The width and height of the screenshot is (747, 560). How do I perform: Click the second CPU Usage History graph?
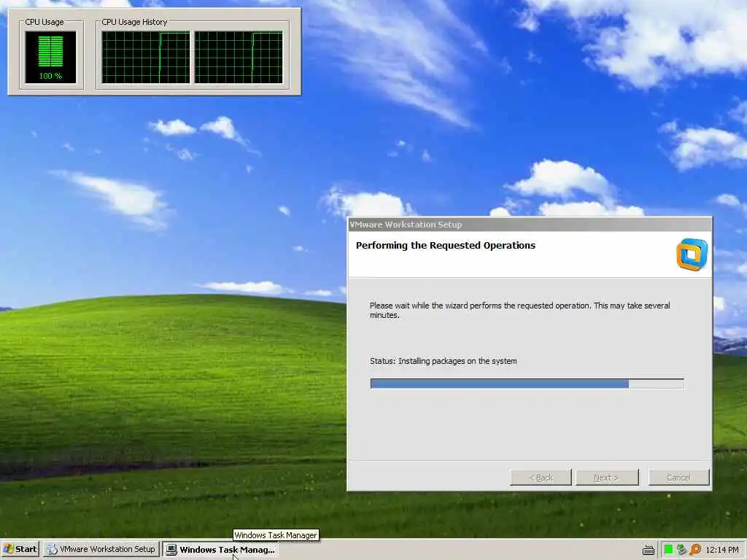[239, 57]
